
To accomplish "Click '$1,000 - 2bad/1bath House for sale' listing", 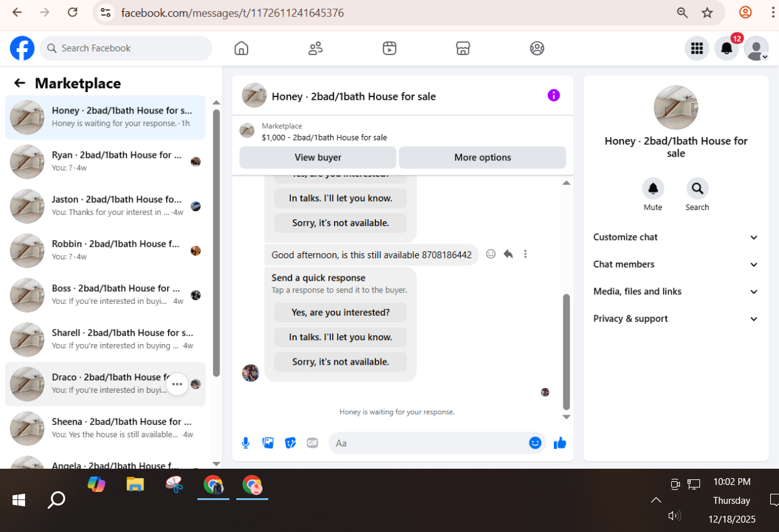I will pos(324,138).
